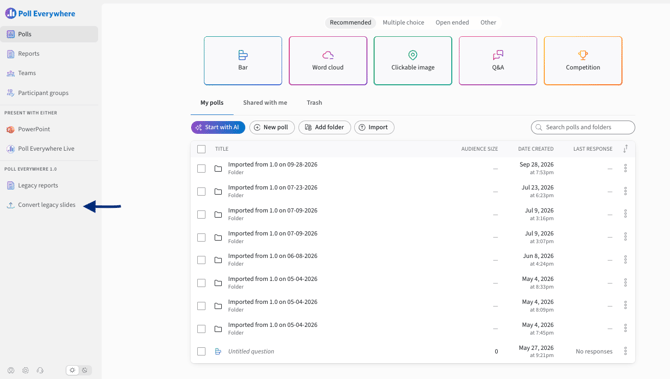Click the Add folder button
This screenshot has height=379, width=670.
click(324, 127)
